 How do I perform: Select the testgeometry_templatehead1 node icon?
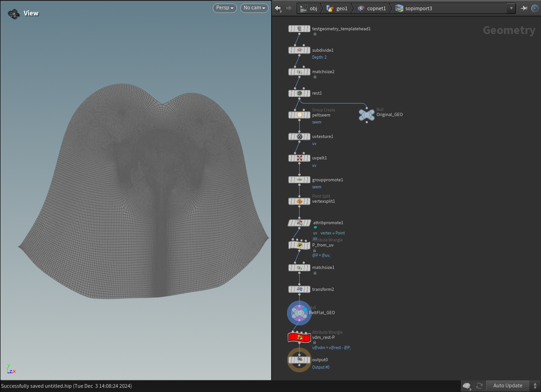coord(299,28)
